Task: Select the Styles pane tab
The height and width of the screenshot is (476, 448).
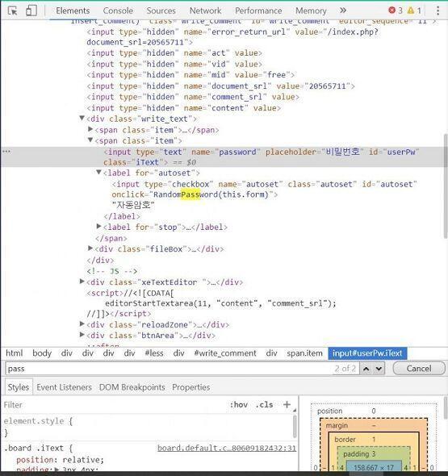Action: click(19, 387)
